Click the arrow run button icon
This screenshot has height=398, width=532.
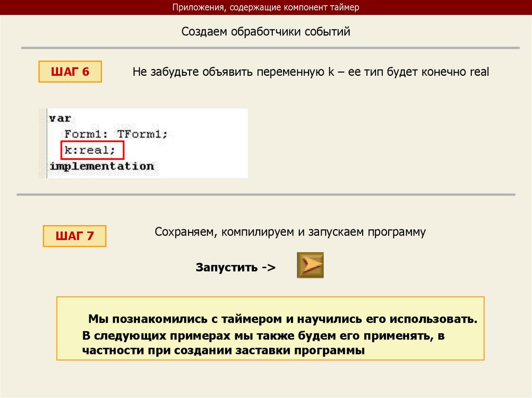pyautogui.click(x=310, y=265)
